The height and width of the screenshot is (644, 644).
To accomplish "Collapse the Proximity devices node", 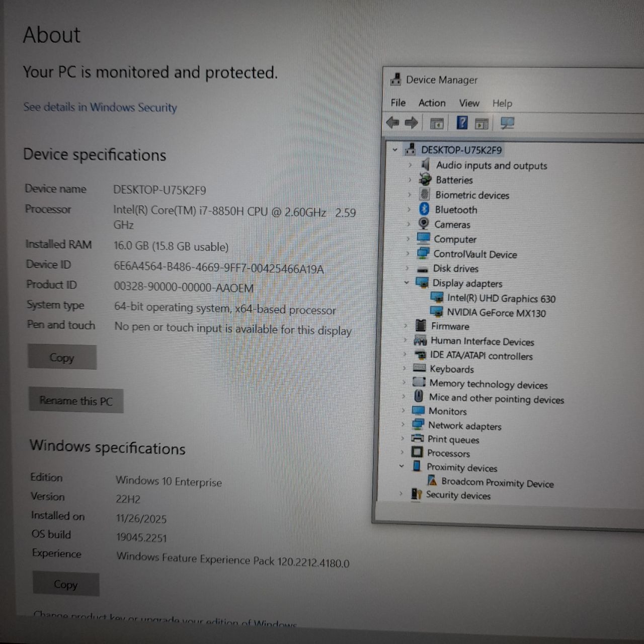I will point(401,466).
